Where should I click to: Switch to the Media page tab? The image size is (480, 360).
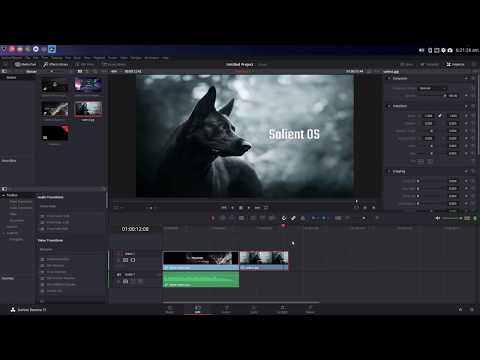(170, 309)
